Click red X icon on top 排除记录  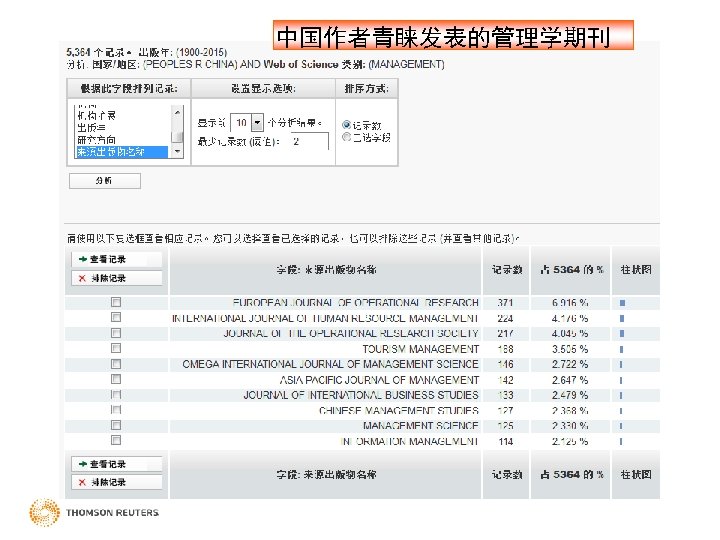click(82, 278)
